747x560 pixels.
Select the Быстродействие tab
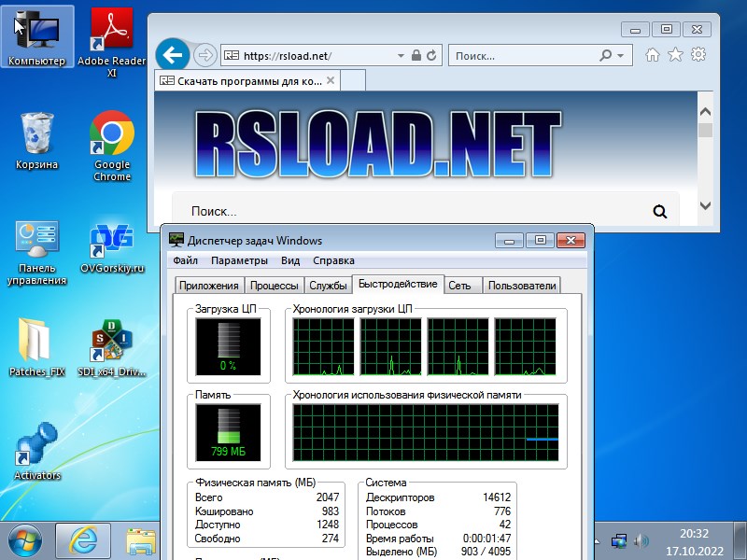(398, 284)
